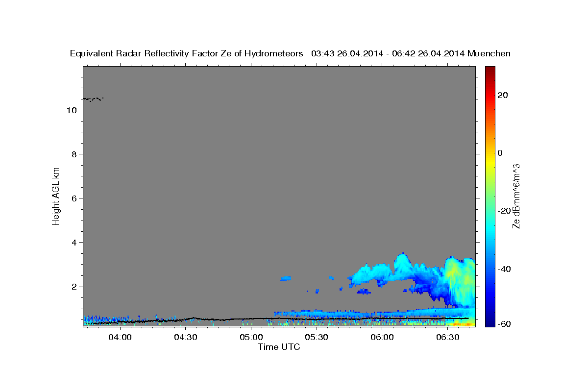This screenshot has width=588, height=392.
Task: Click the 05:30 time tick label
Action: pos(317,337)
